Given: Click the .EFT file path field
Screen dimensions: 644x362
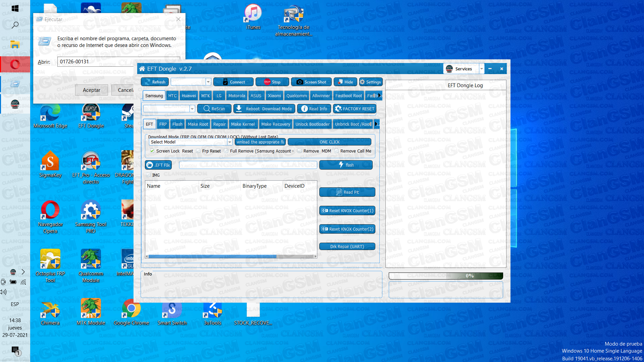Looking at the screenshot, I should coord(248,165).
